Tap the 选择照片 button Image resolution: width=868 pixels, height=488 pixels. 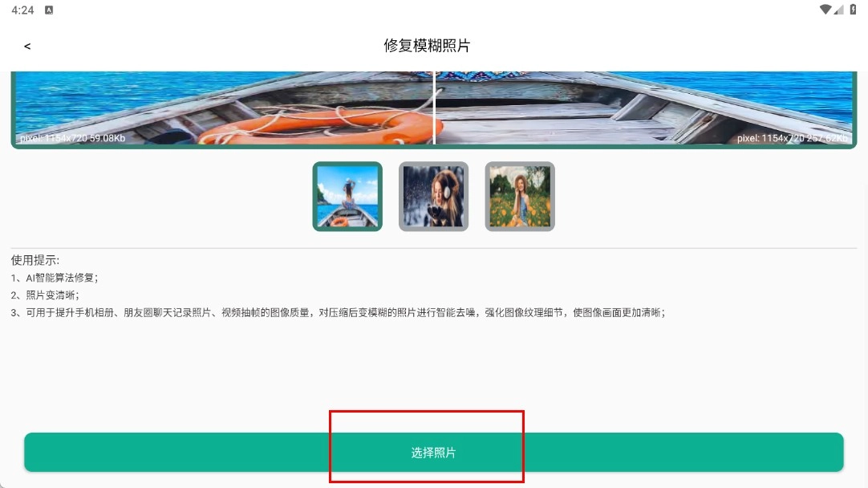(x=433, y=453)
